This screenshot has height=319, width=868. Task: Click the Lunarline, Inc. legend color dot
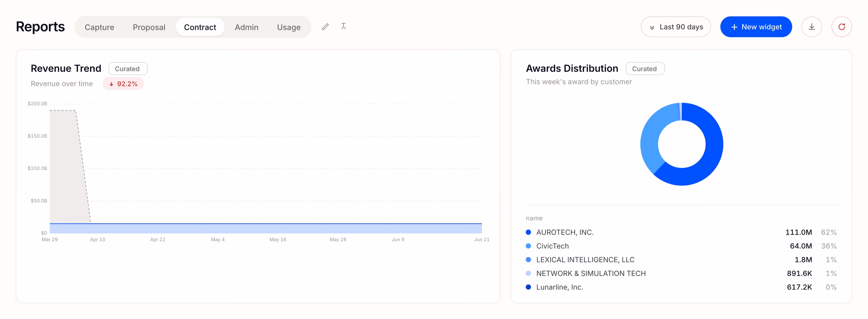(528, 287)
